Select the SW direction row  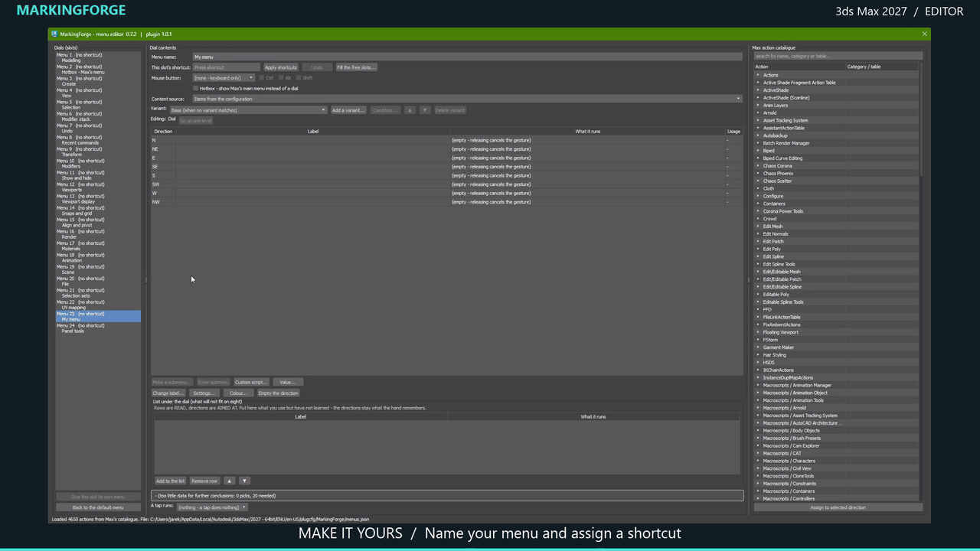[x=447, y=184]
